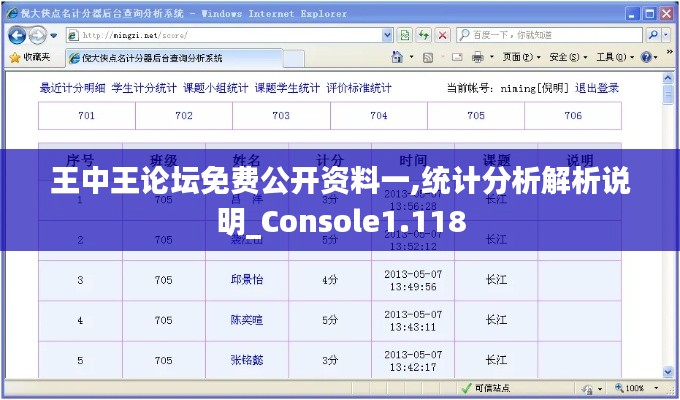Click student name 陈奕暄
680x400 pixels.
click(x=247, y=320)
